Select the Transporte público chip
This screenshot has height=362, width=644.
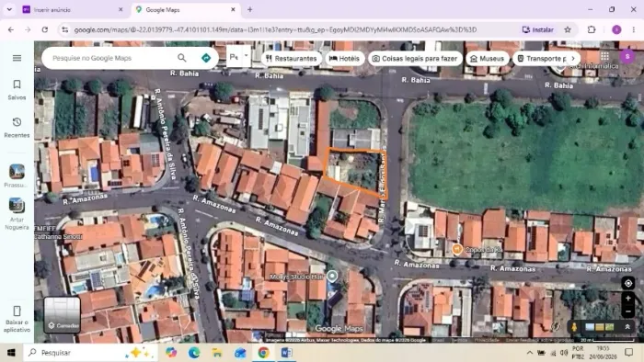(x=540, y=59)
